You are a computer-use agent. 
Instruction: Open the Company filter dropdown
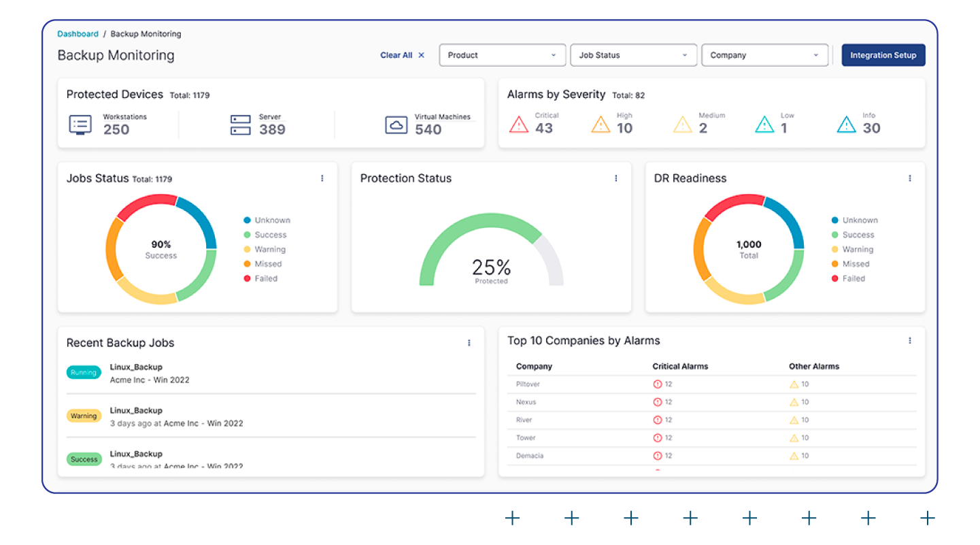tap(764, 55)
